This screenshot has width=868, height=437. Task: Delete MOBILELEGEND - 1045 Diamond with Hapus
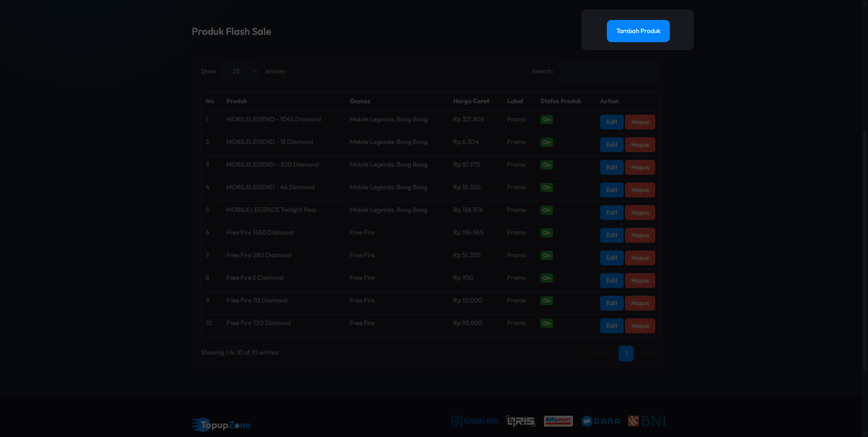[x=640, y=122]
